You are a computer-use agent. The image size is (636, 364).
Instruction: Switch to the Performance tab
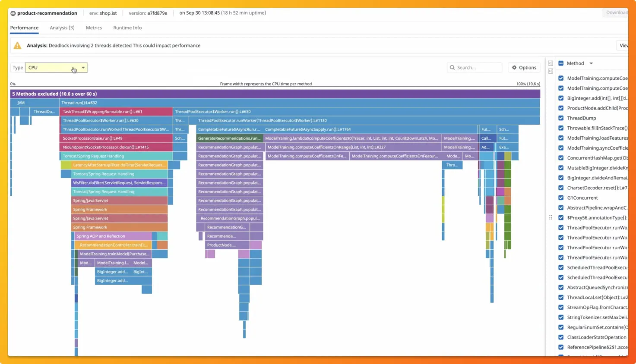pyautogui.click(x=24, y=28)
